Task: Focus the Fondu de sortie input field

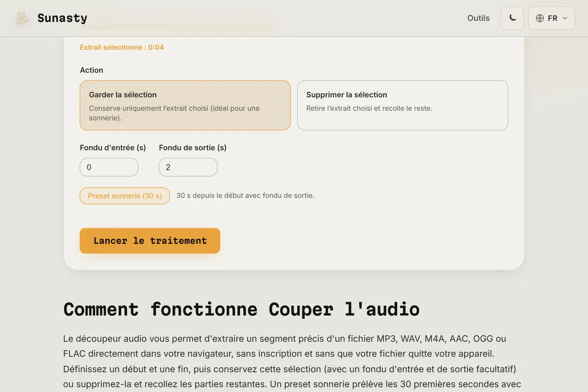Action: pos(188,167)
